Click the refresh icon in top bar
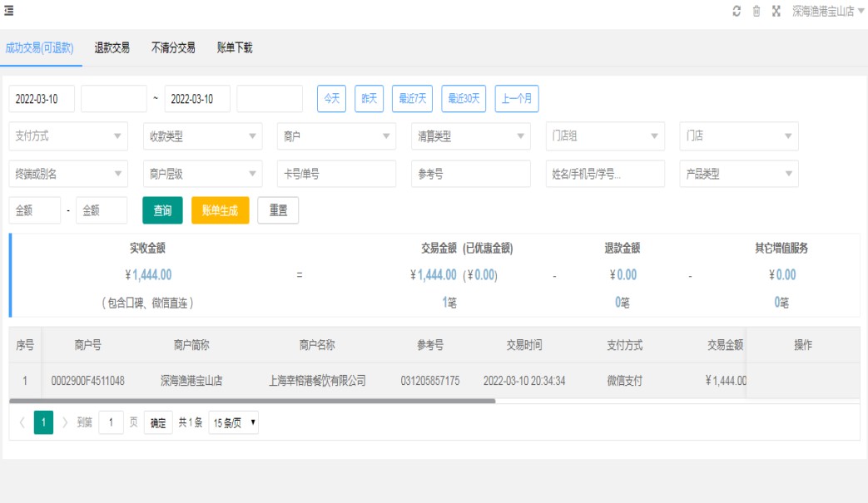 tap(737, 11)
